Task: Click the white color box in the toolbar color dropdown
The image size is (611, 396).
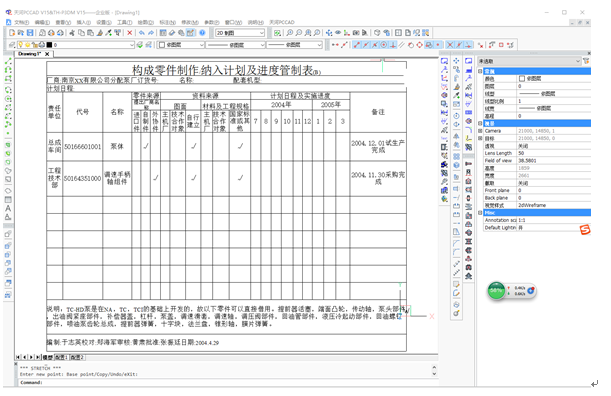Action: pos(162,45)
